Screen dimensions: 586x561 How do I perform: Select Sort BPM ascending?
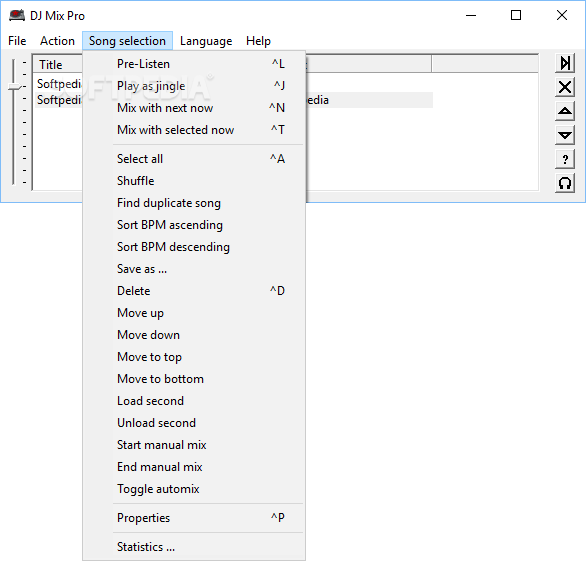194,225
